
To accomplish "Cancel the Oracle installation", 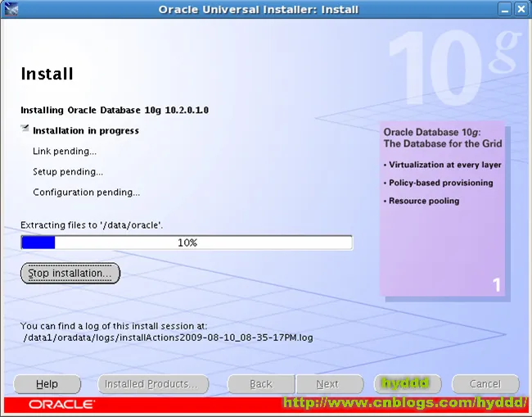I will [x=485, y=384].
